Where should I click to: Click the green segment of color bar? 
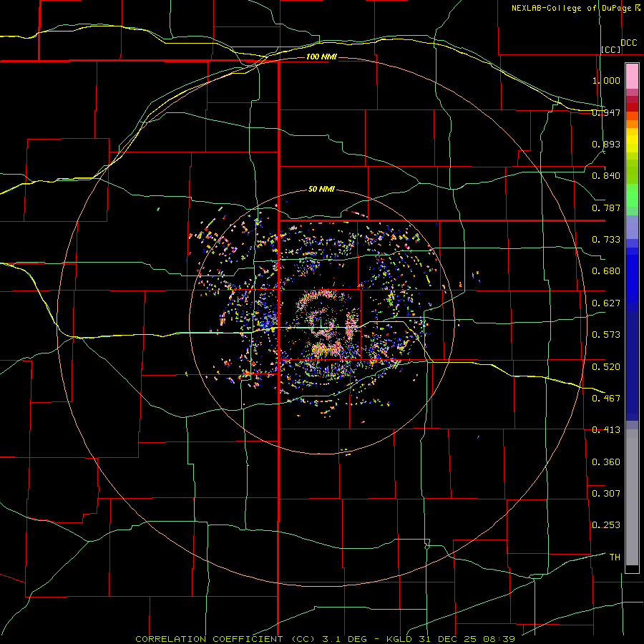tap(632, 195)
